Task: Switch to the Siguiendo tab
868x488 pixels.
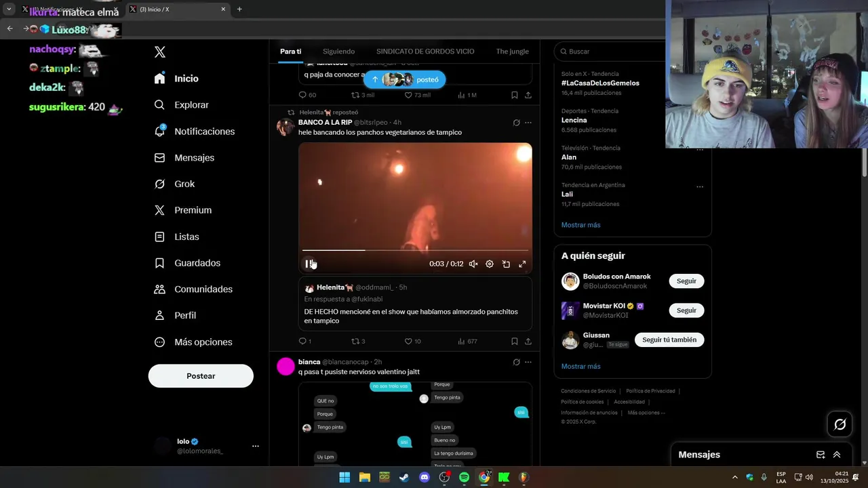Action: point(338,52)
